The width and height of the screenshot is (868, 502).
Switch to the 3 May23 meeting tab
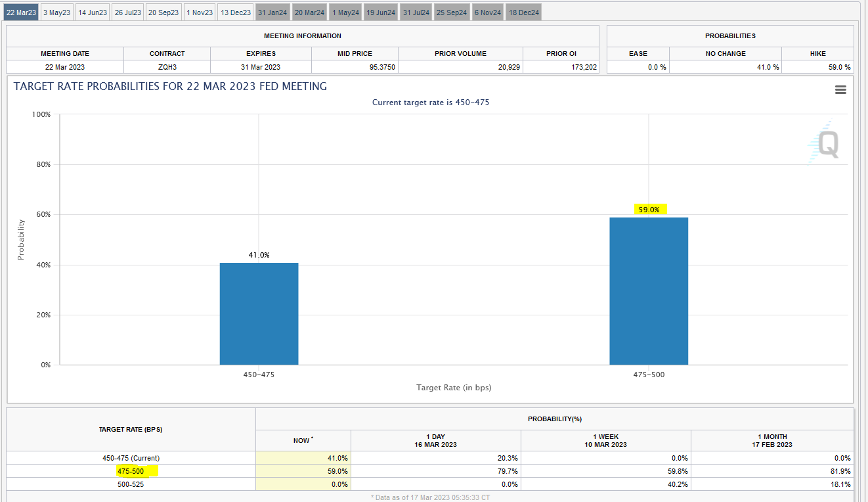(x=56, y=12)
